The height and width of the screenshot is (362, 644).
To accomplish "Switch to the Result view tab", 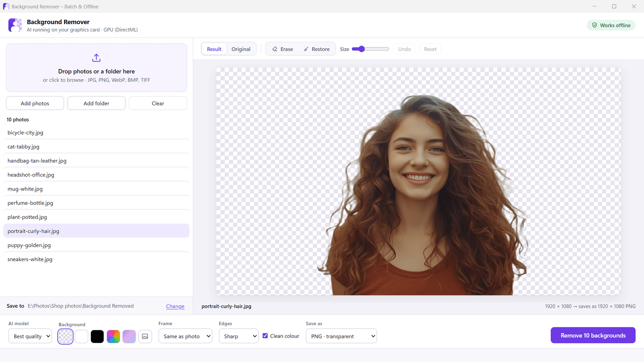I will (214, 49).
